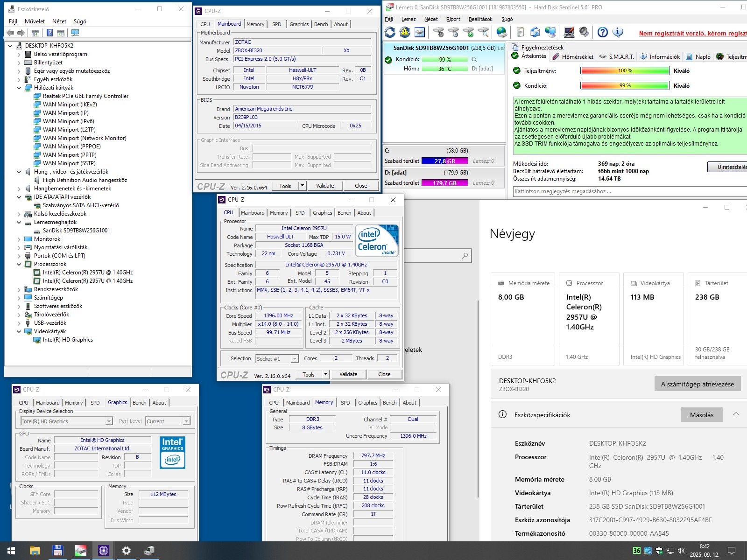Viewport: 747px width, 560px height.
Task: Click the info balloon icon in Hard Disk Sentinel toolbar
Action: [x=618, y=32]
